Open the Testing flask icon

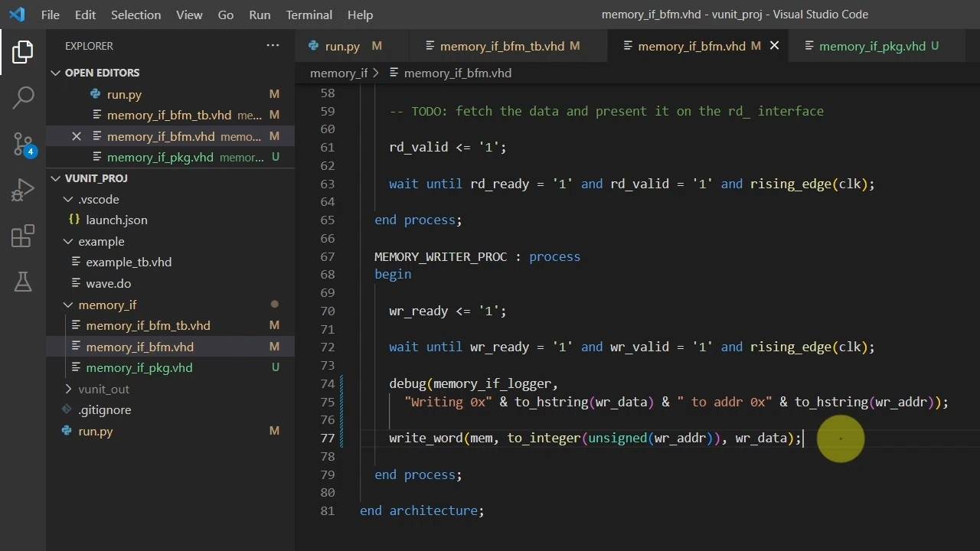pyautogui.click(x=23, y=282)
